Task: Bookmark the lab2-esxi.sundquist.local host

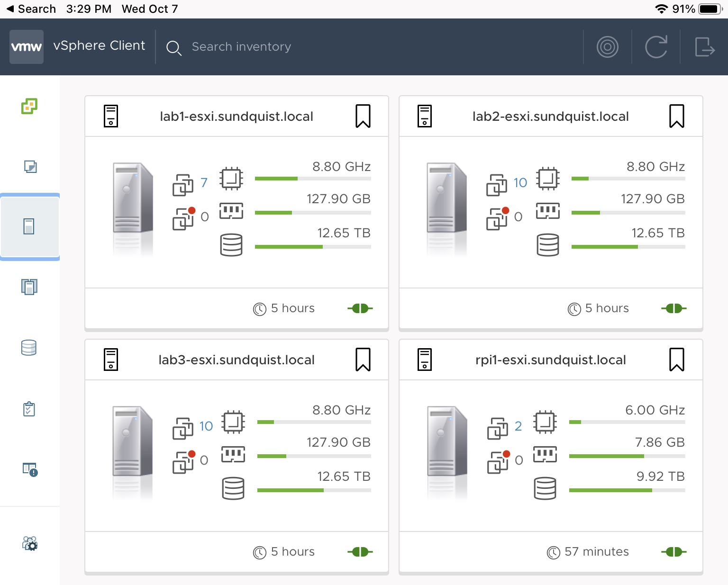Action: tap(676, 116)
